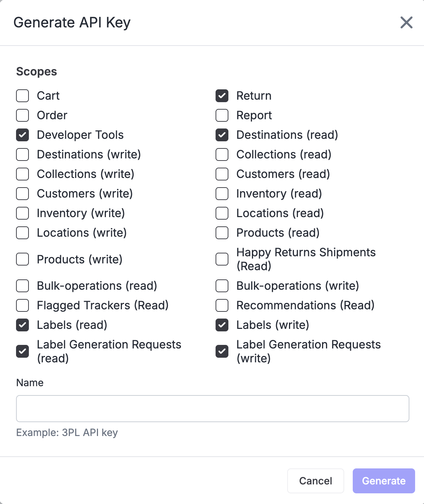Image resolution: width=424 pixels, height=504 pixels.
Task: Disable the Return scope checkbox
Action: click(x=222, y=96)
